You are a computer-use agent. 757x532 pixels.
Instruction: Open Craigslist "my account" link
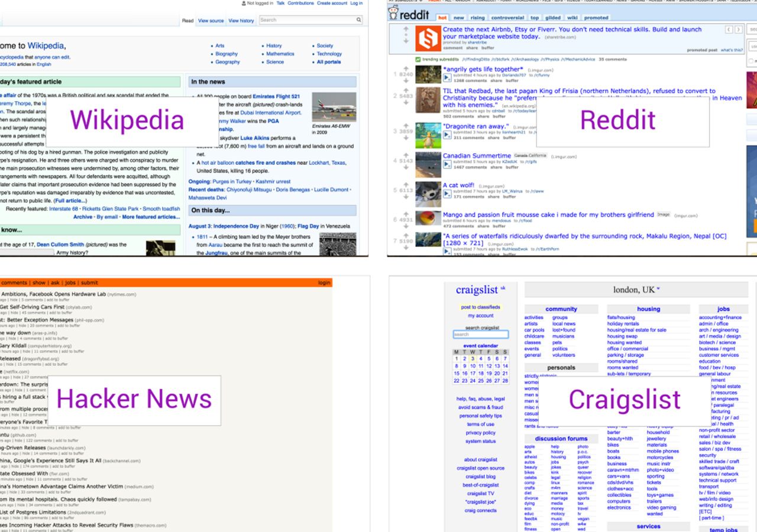[481, 316]
